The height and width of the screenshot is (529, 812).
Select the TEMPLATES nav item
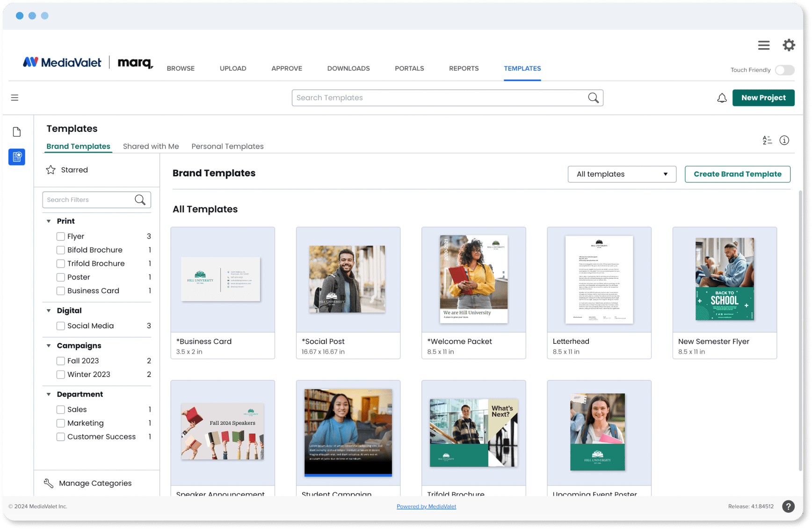coord(522,68)
